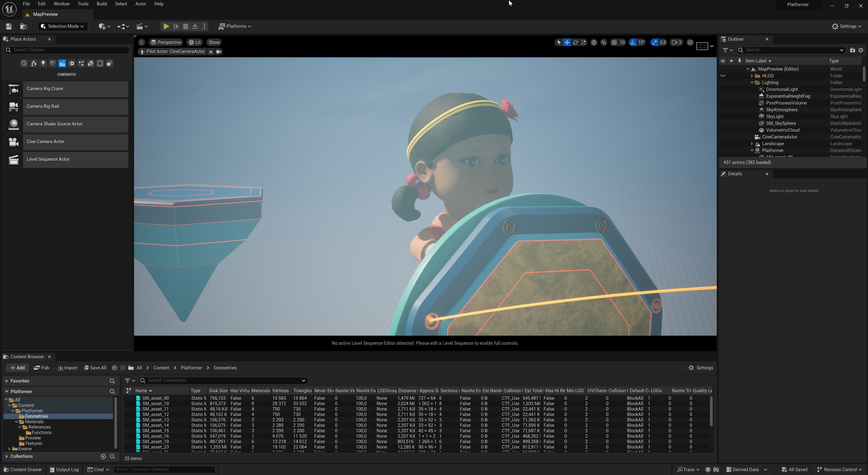Select the Scale transform tool in viewport
Image resolution: width=868 pixels, height=475 pixels.
pos(583,43)
